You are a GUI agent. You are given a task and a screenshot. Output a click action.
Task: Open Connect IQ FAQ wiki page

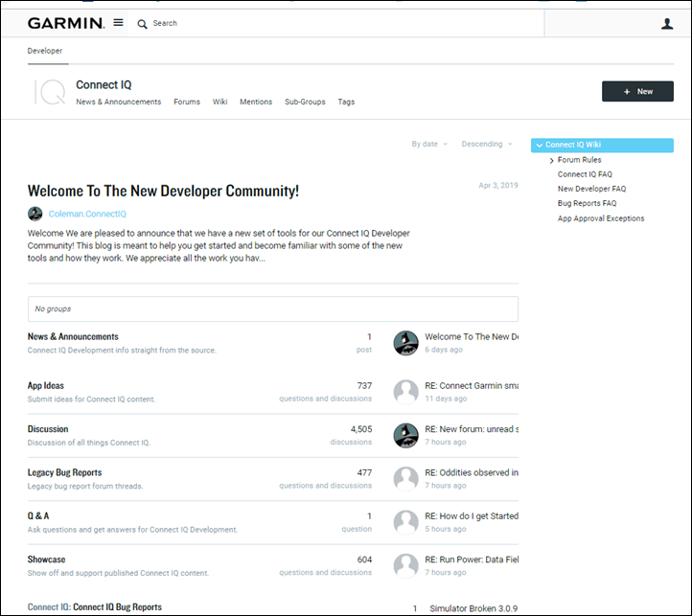pos(585,174)
